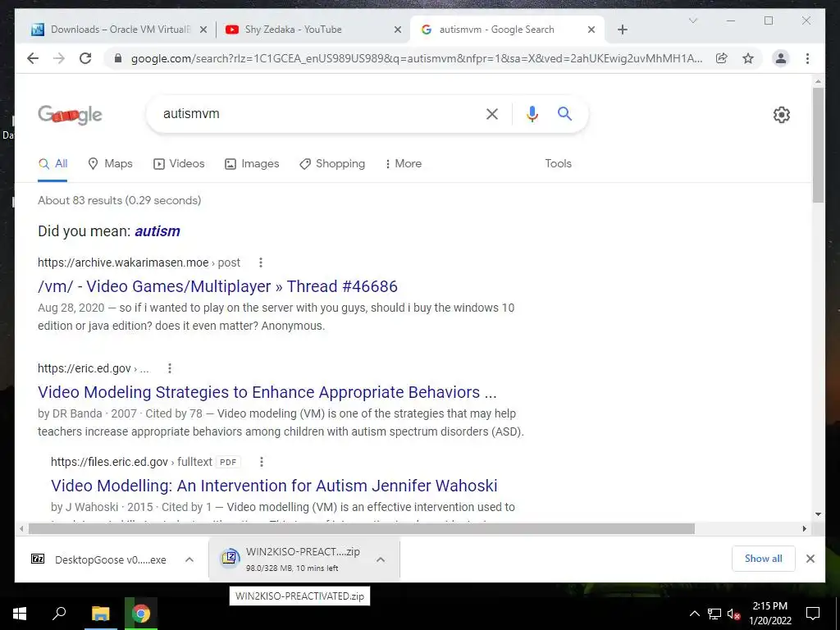This screenshot has height=630, width=840.
Task: Expand WIN2KISO-PREACT zip download options chevron
Action: (381, 559)
